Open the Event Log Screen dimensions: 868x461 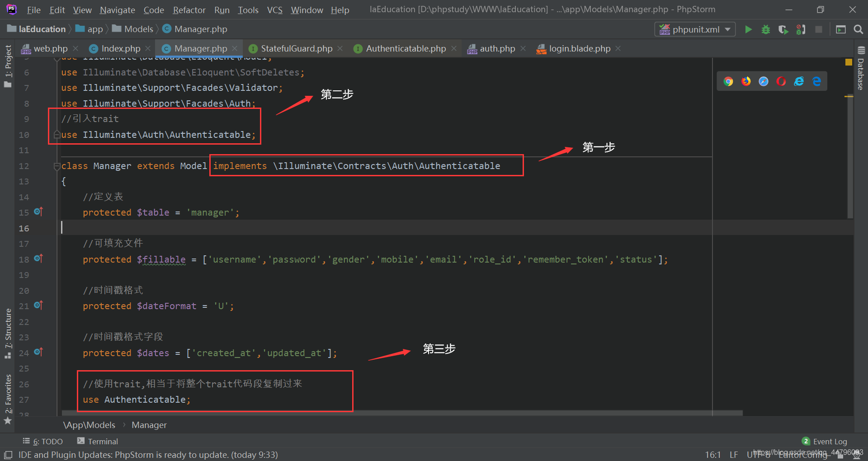(825, 442)
